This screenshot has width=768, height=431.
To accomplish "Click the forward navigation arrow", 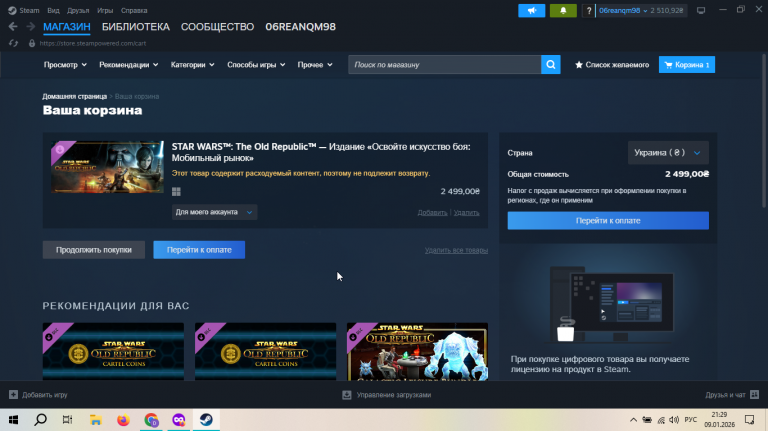I will point(30,27).
